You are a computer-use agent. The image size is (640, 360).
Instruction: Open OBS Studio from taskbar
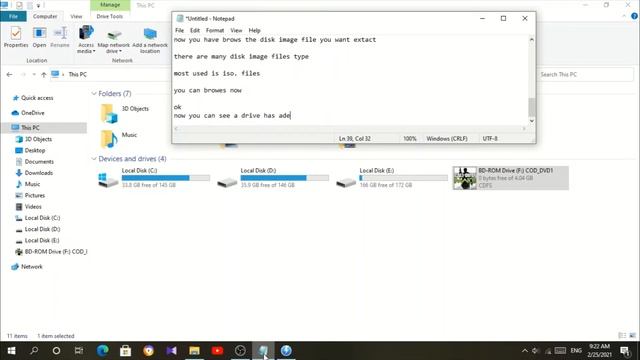240,351
